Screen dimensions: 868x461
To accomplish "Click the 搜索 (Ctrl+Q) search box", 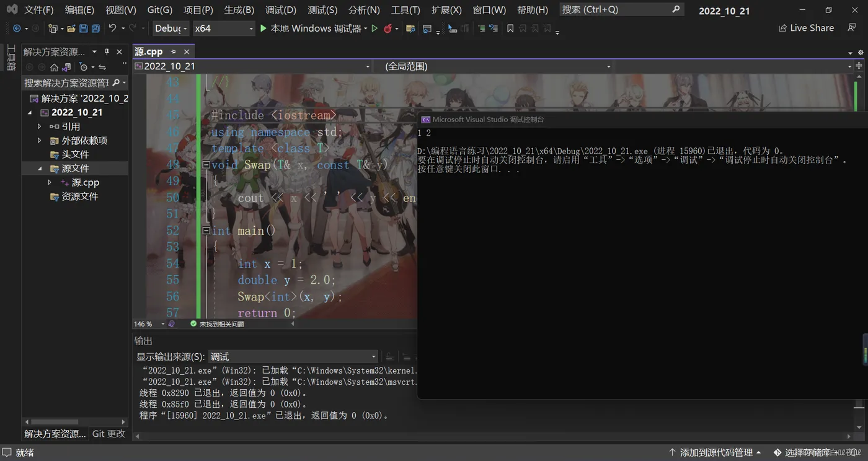I will coord(621,10).
